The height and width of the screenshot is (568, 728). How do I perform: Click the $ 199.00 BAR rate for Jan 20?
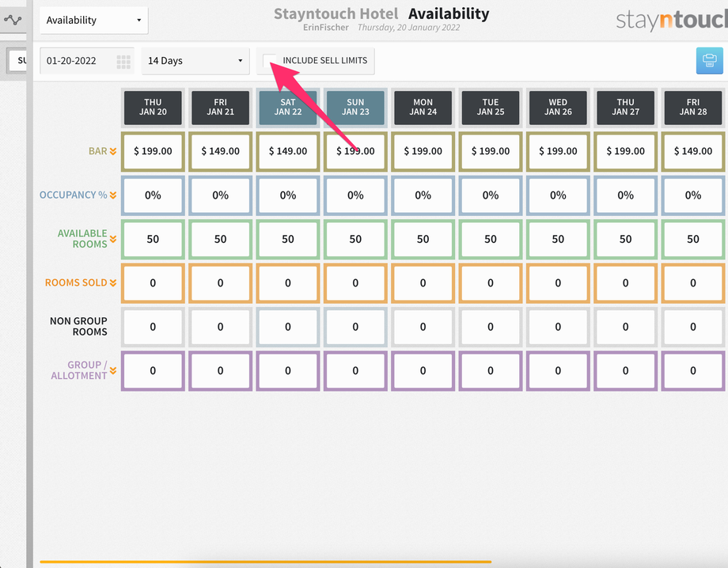pos(153,151)
